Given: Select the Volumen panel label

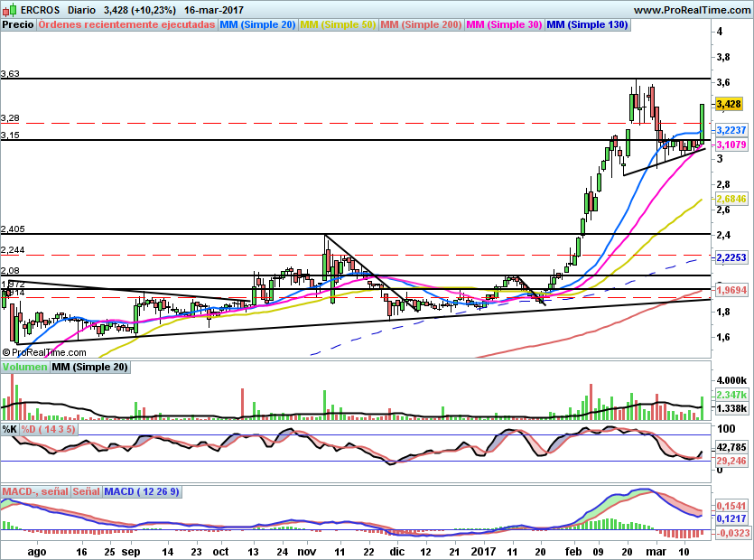Looking at the screenshot, I should 25,367.
